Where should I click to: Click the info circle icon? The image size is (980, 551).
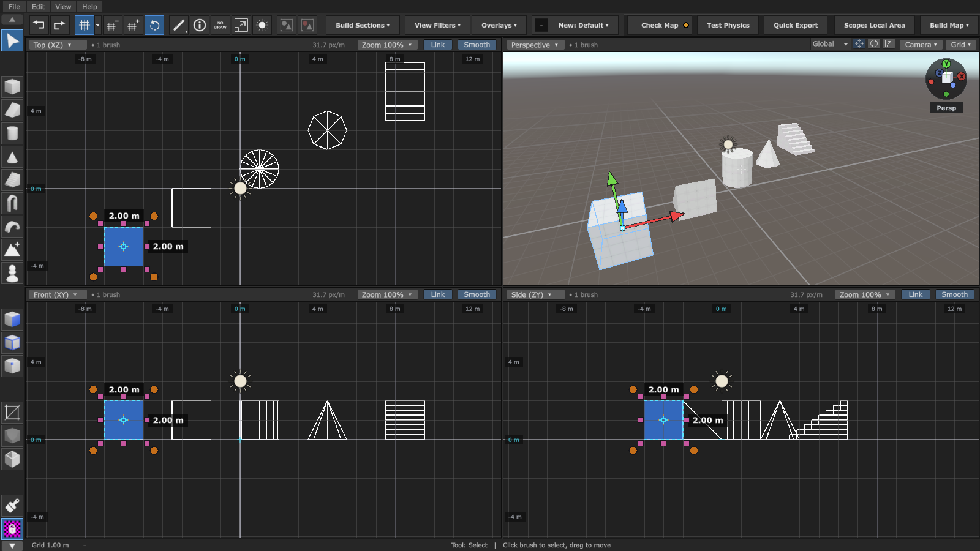[200, 25]
